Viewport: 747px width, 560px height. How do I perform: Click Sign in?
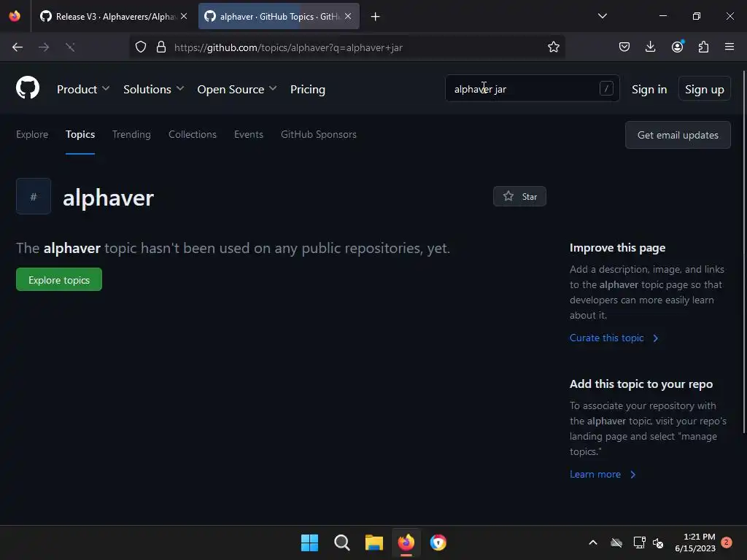(649, 89)
